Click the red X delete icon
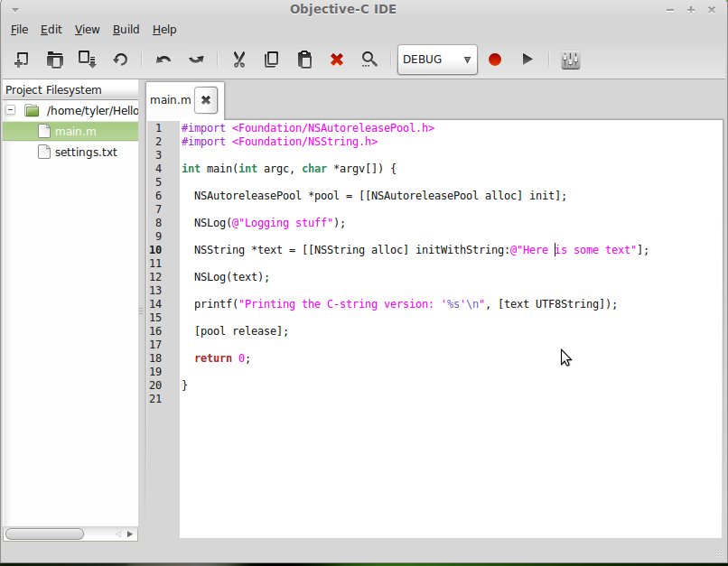Image resolution: width=728 pixels, height=566 pixels. click(337, 60)
